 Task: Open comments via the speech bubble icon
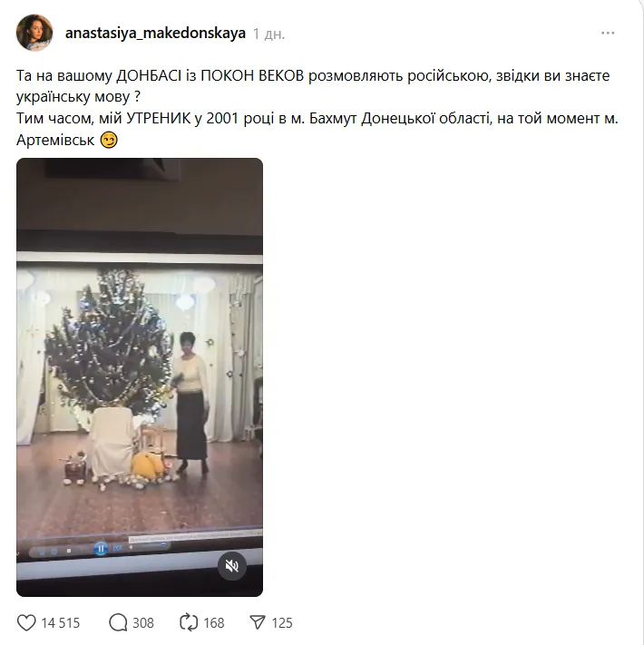[x=118, y=623]
